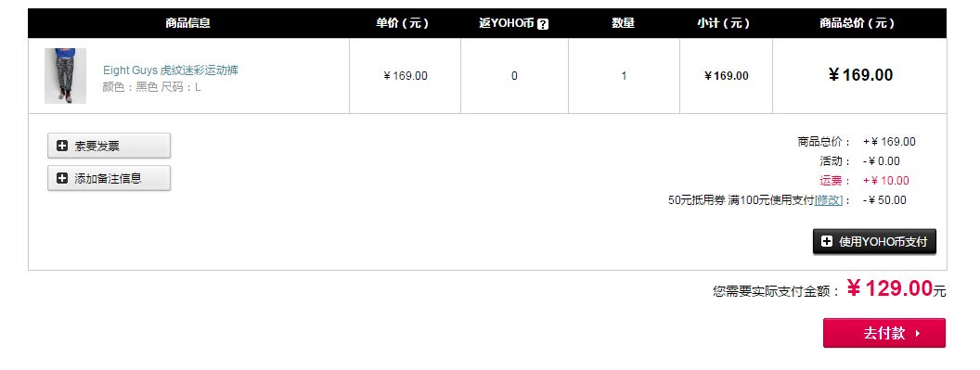Click the 返YOHO币 column header text
Screen dimensions: 980x370
[507, 24]
